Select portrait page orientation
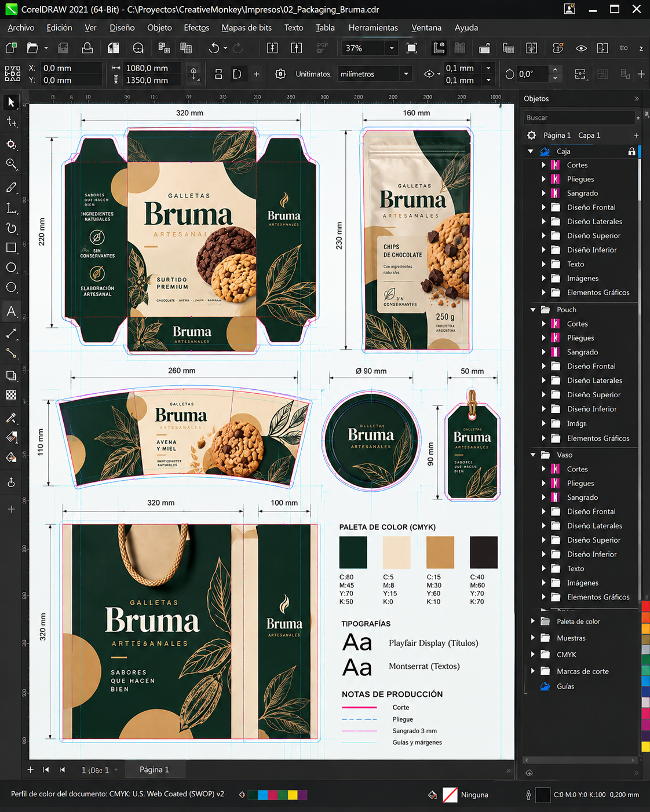Screen dimensions: 650x812 (218, 74)
